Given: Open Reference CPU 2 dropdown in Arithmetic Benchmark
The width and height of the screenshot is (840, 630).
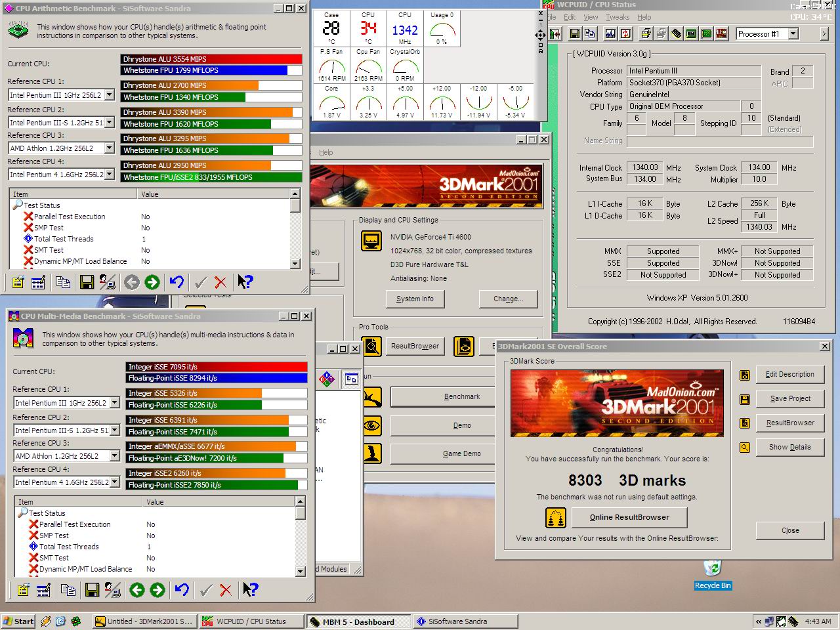Looking at the screenshot, I should 109,123.
